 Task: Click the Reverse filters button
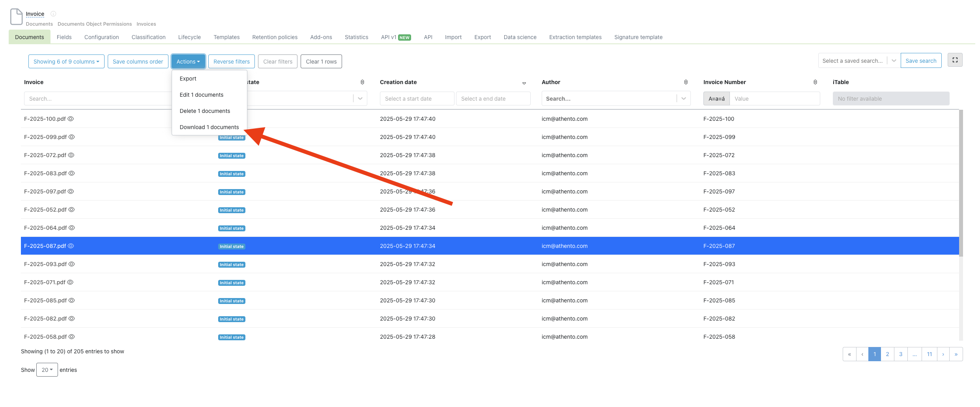231,62
